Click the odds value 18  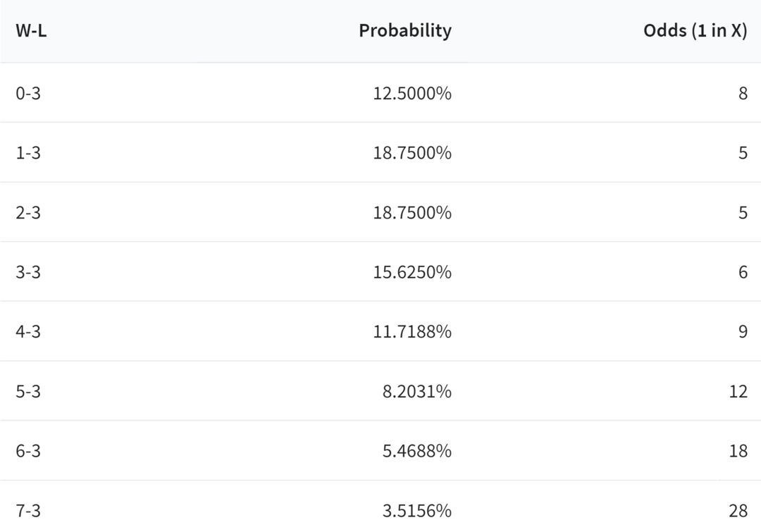[x=738, y=450]
